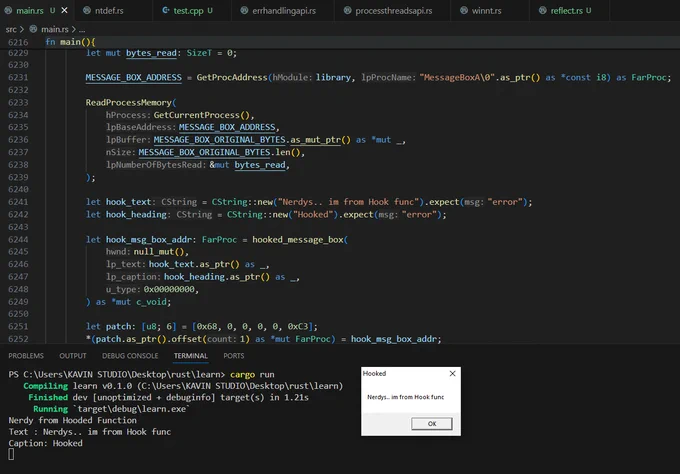The image size is (680, 474).
Task: Click the sticky header 'fn main(){'
Action: 70,42
